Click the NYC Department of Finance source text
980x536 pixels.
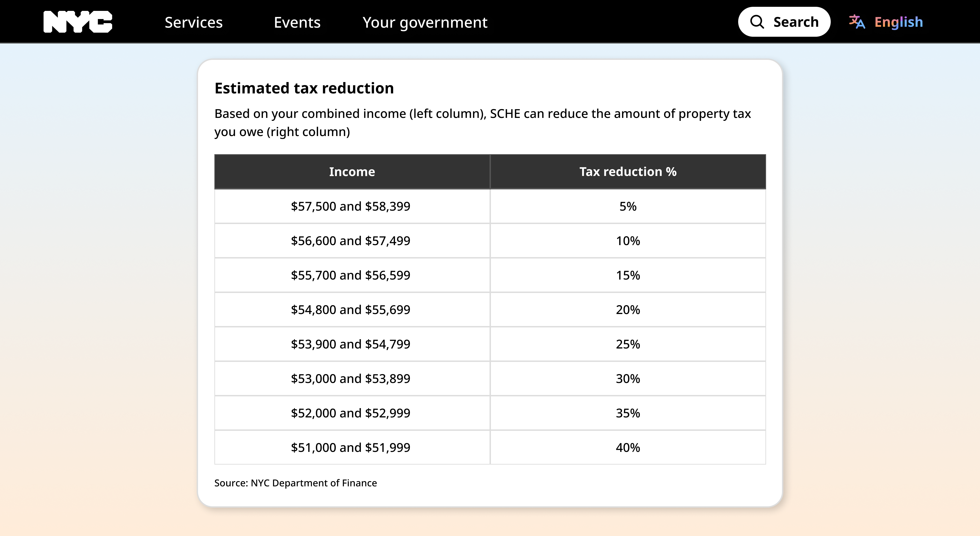tap(296, 483)
